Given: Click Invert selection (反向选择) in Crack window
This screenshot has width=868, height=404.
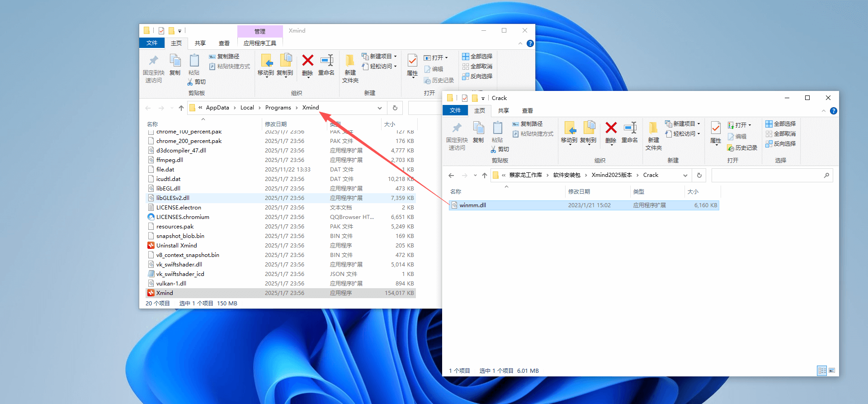Looking at the screenshot, I should [x=781, y=144].
